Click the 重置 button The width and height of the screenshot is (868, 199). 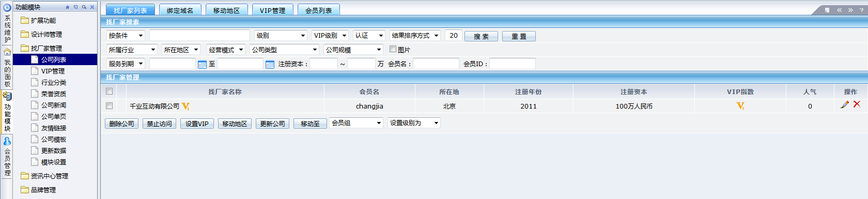pos(519,36)
